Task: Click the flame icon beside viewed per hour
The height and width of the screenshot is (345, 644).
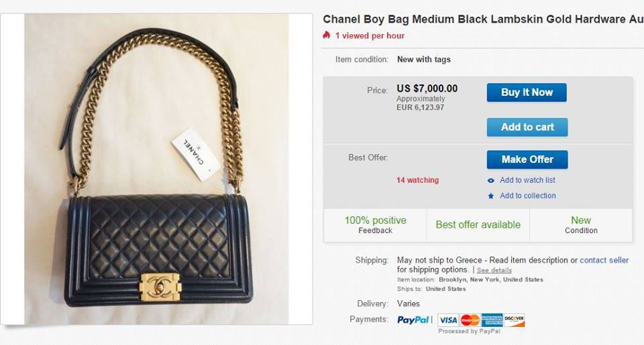Action: tap(327, 36)
